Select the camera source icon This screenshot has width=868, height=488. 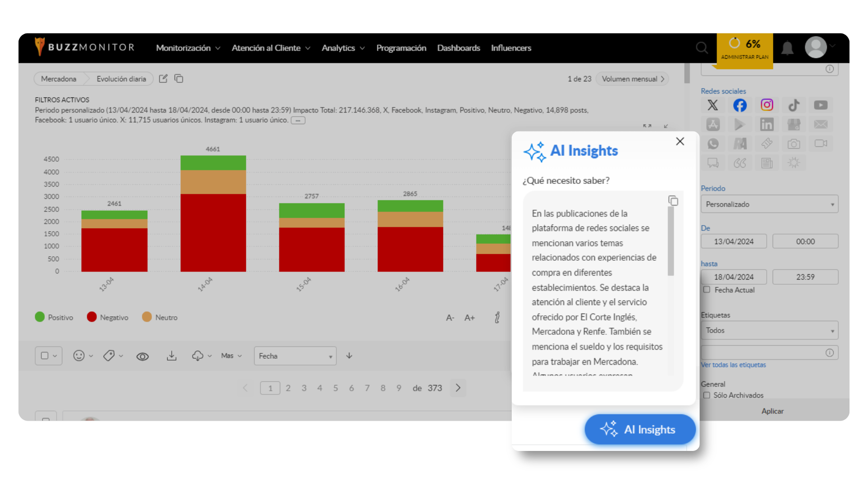[x=794, y=144]
